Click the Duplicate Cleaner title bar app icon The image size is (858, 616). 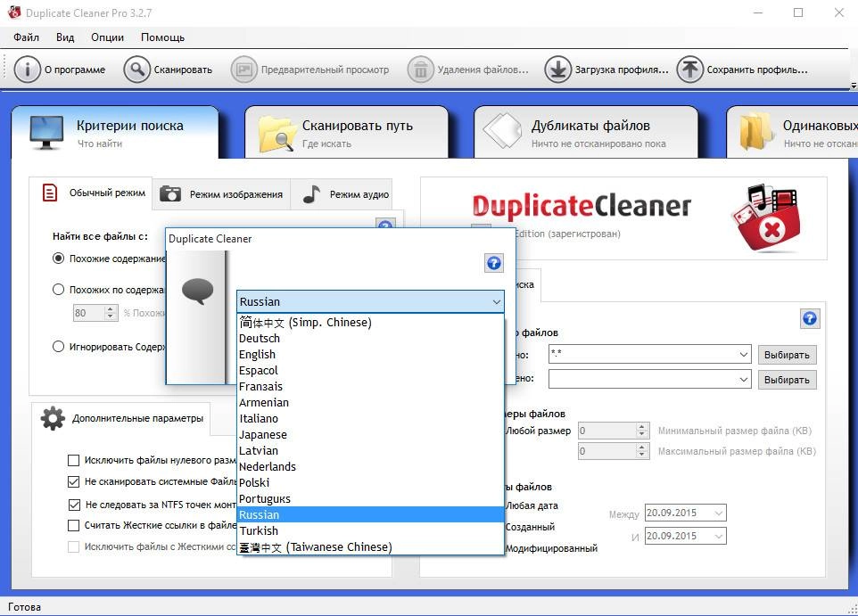(x=13, y=12)
